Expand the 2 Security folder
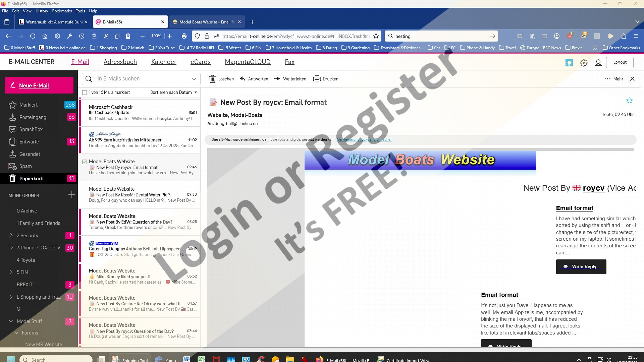 tap(11, 236)
